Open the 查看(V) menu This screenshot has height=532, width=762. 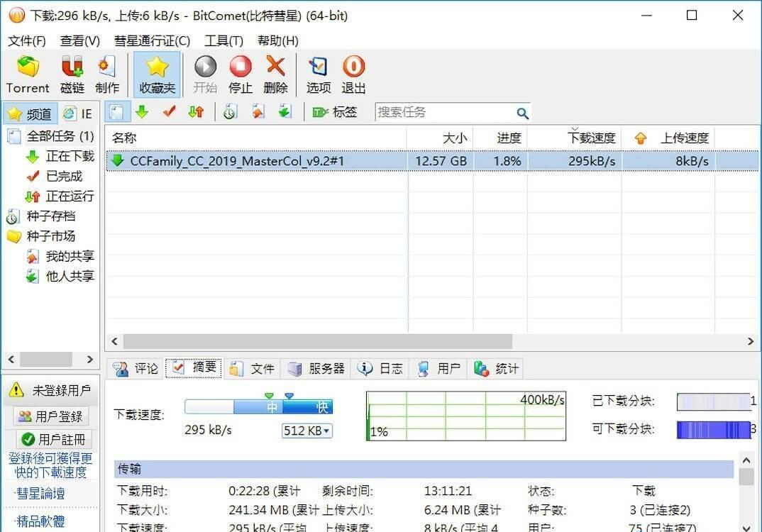(79, 41)
